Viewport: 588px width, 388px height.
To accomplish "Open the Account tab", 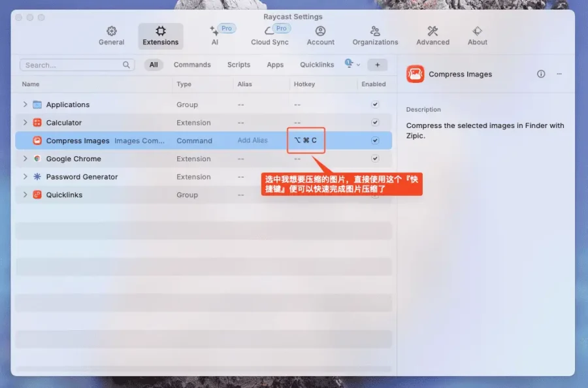I will coord(320,36).
